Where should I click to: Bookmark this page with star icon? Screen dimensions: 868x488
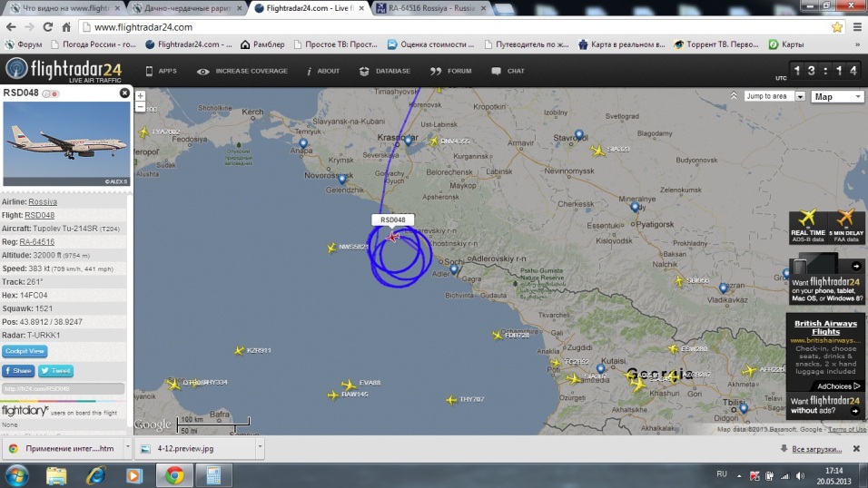click(x=836, y=26)
